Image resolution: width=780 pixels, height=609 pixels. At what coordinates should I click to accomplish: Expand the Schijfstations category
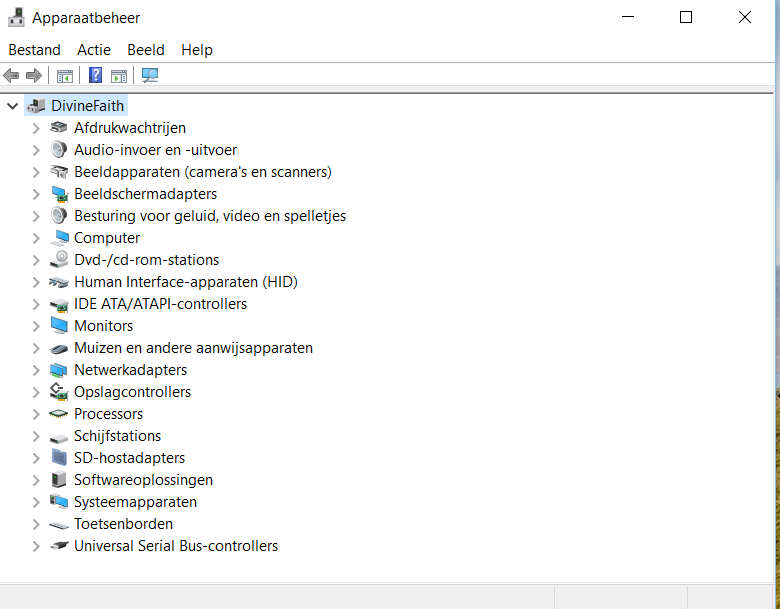click(x=36, y=436)
